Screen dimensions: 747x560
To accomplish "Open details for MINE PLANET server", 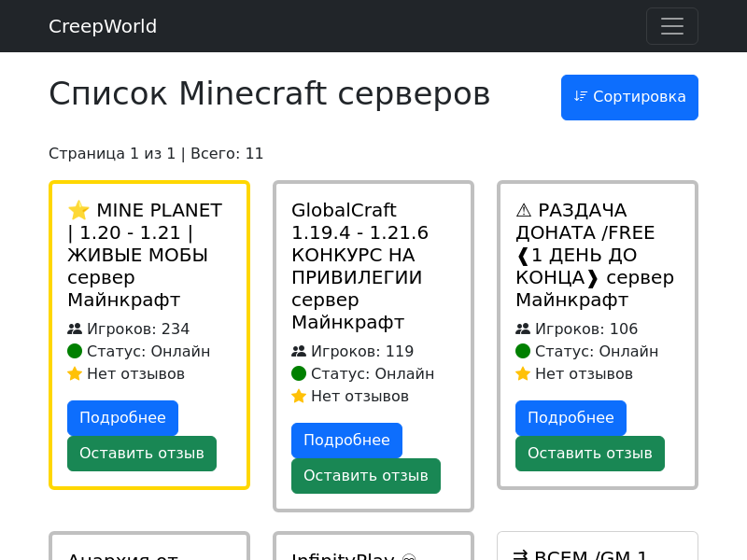I will [x=122, y=417].
